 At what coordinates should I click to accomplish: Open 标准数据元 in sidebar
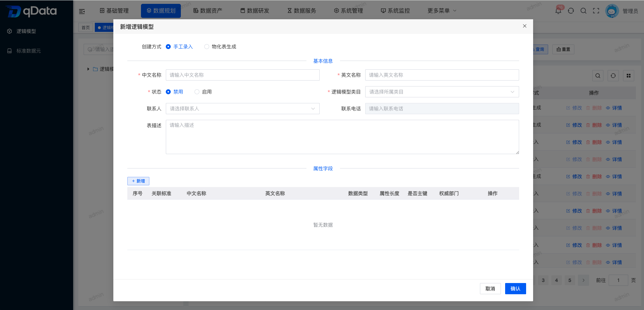tap(29, 51)
